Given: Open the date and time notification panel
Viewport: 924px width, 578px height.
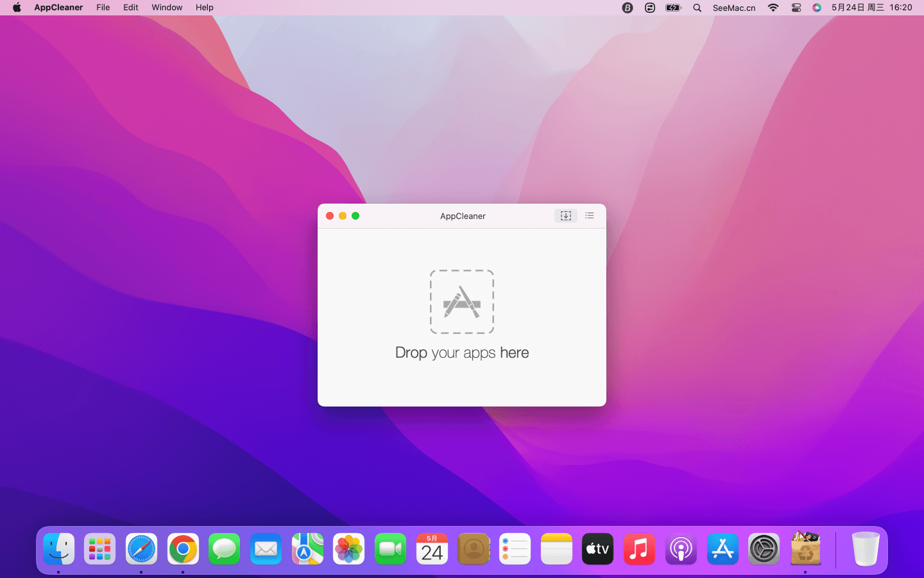Looking at the screenshot, I should click(x=871, y=8).
